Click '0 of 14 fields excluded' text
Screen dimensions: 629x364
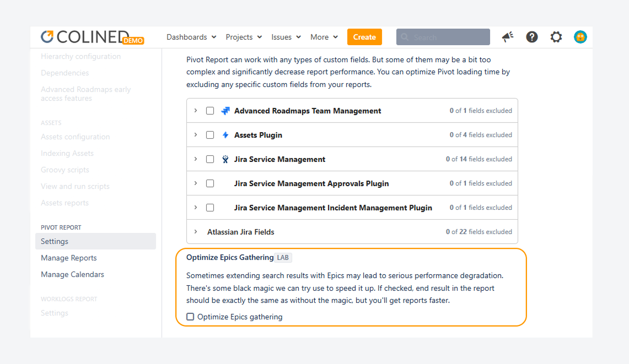(479, 159)
